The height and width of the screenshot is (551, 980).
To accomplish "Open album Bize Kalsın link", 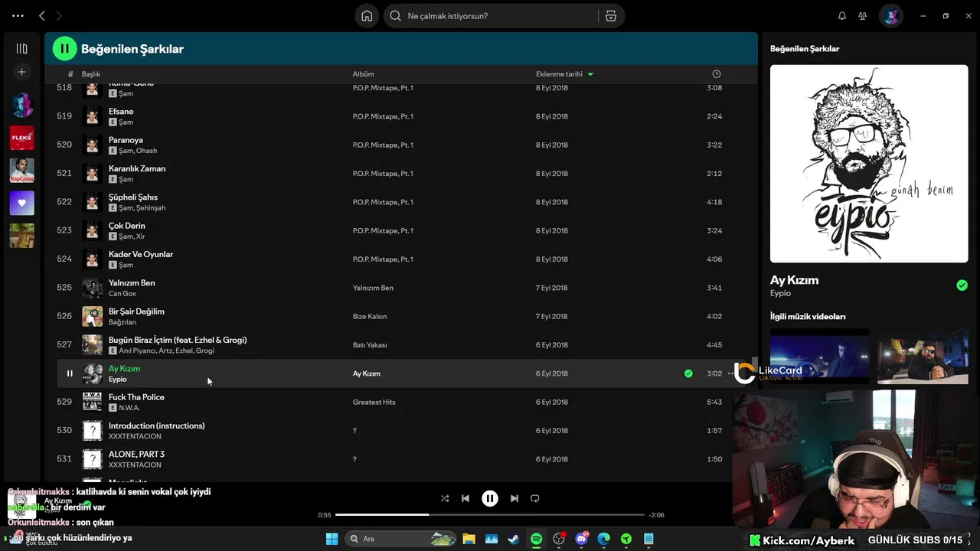I will pyautogui.click(x=370, y=317).
